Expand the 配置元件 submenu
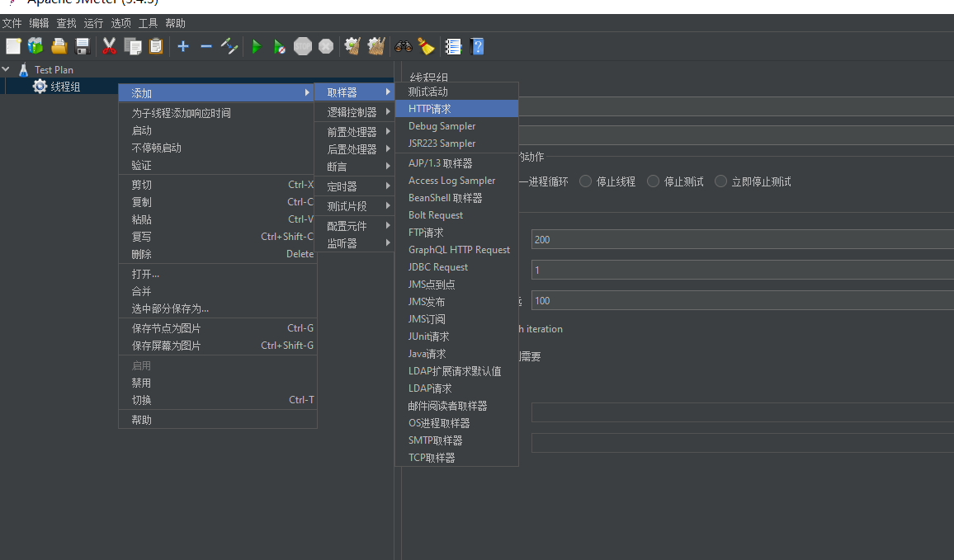 pyautogui.click(x=355, y=226)
